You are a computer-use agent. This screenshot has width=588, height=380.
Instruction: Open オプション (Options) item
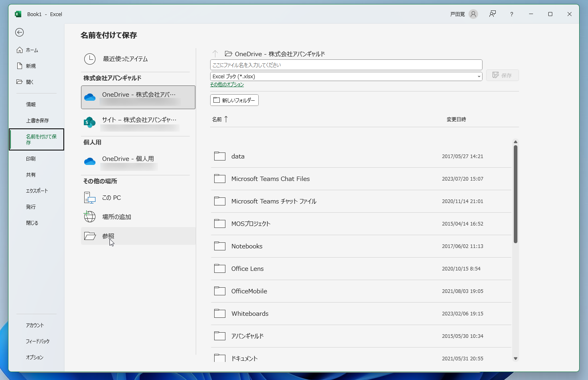[34, 358]
